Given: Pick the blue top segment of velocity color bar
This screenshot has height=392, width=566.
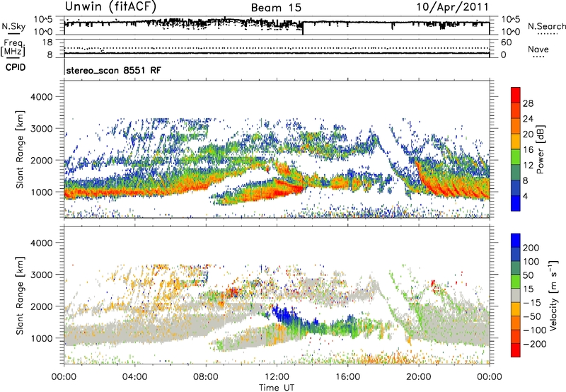Looking at the screenshot, I should [516, 241].
